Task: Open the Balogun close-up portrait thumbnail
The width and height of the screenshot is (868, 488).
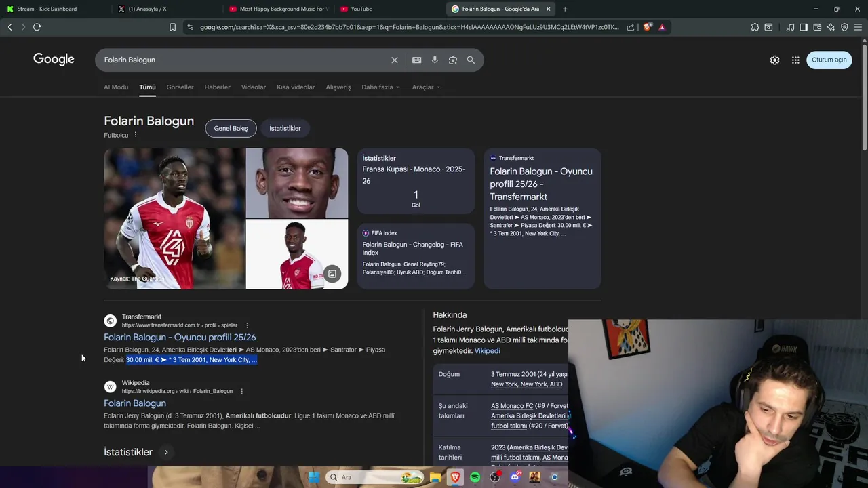Action: [297, 183]
